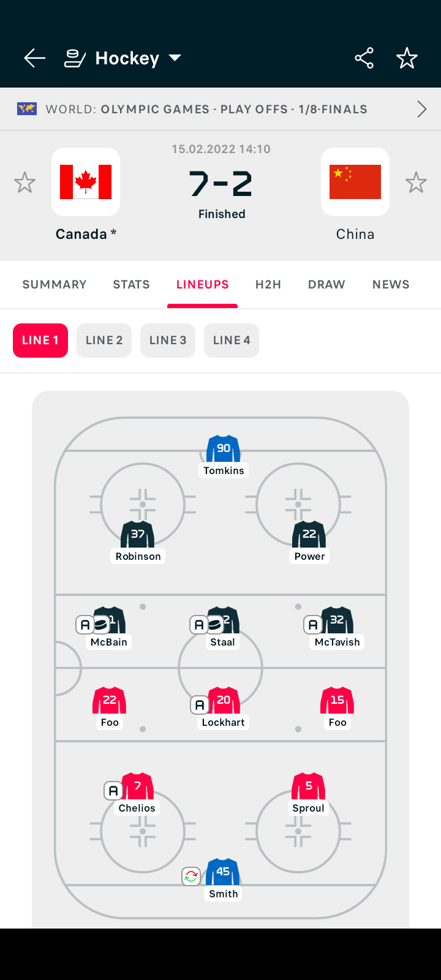
Task: Tap the assist badge on McTavish
Action: (x=313, y=625)
